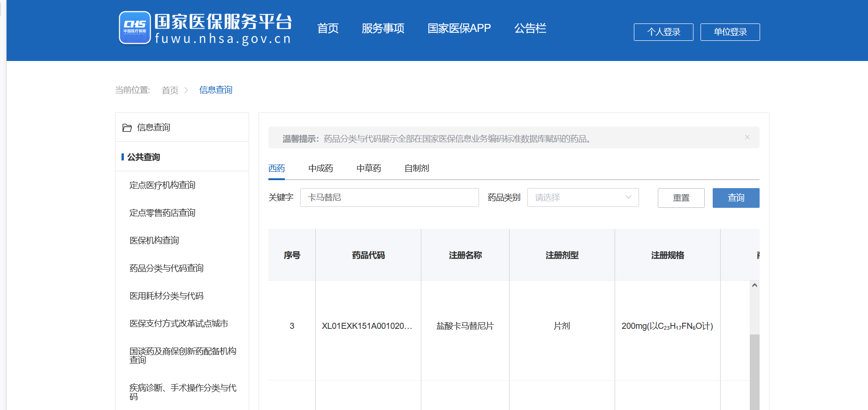Click the CHS medical insurance logo
Viewport: 868px width, 410px height.
point(135,28)
